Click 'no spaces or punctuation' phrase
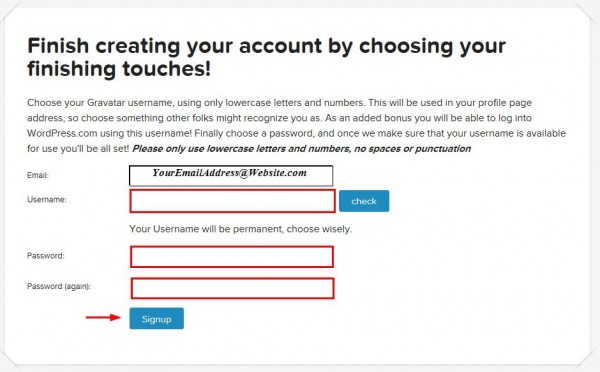Screen dimensions: 600x372 (x=412, y=148)
